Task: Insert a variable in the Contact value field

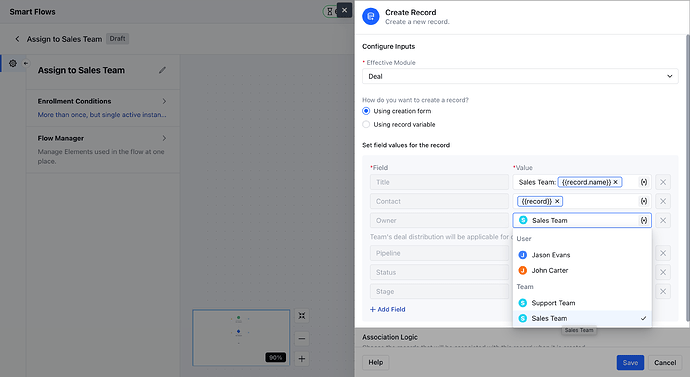Action: (x=644, y=201)
